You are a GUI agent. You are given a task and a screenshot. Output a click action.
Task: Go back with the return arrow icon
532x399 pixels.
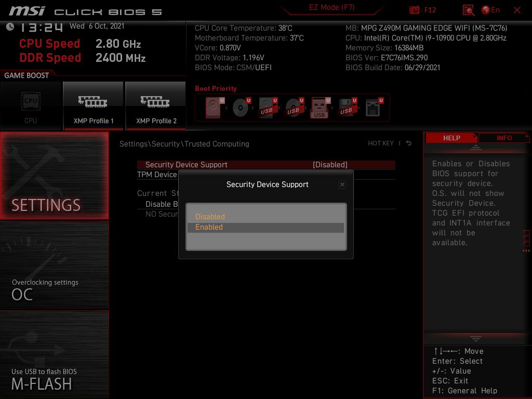click(408, 143)
